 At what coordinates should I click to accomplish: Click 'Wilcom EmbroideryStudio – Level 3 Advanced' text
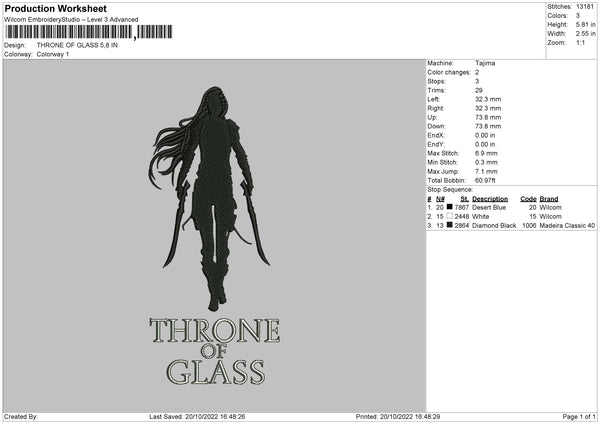(x=71, y=20)
